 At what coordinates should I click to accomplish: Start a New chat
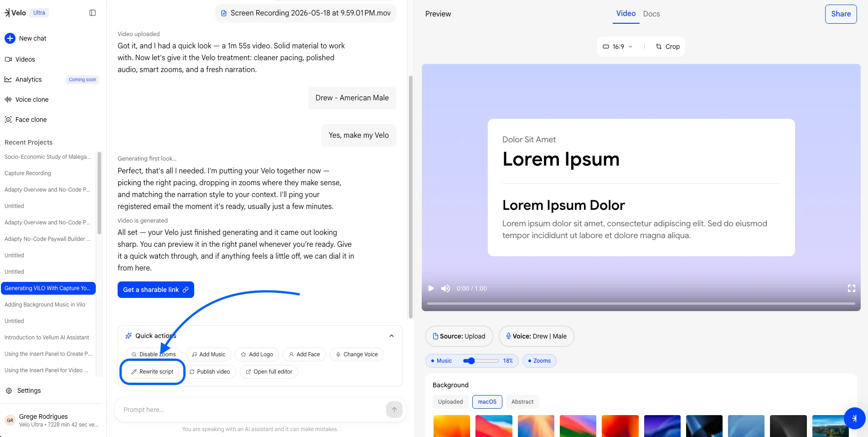click(x=26, y=38)
